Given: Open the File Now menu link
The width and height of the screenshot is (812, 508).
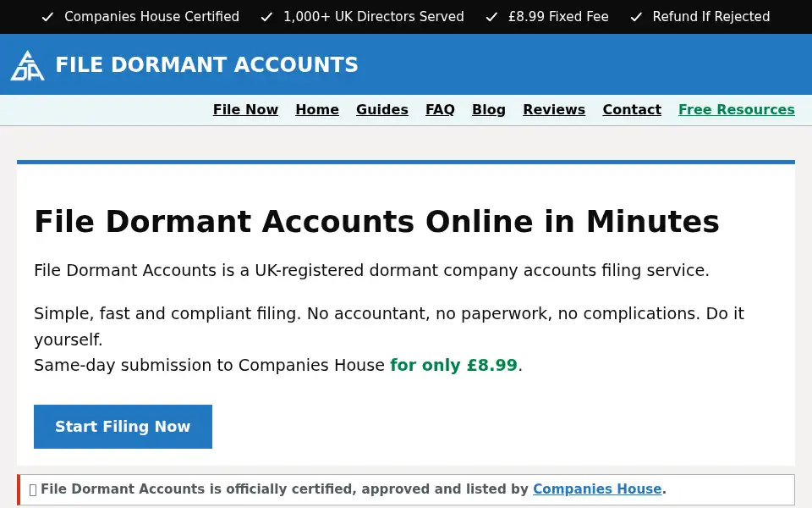Looking at the screenshot, I should pyautogui.click(x=245, y=110).
